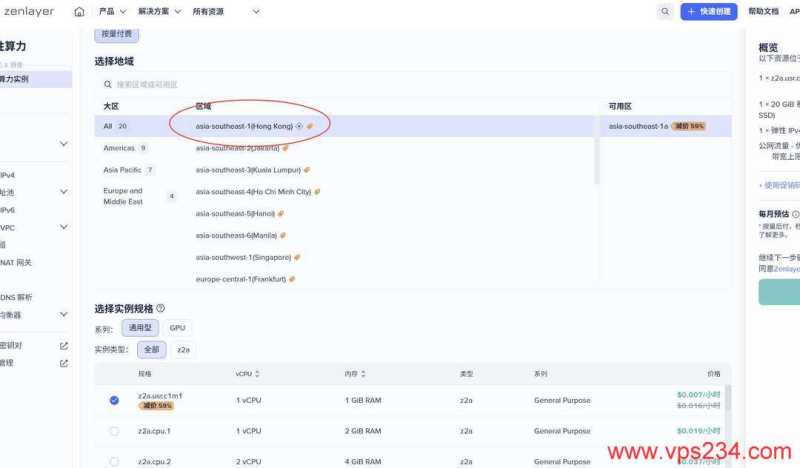
Task: Click the 使用促销码 link in overview
Action: click(x=781, y=185)
